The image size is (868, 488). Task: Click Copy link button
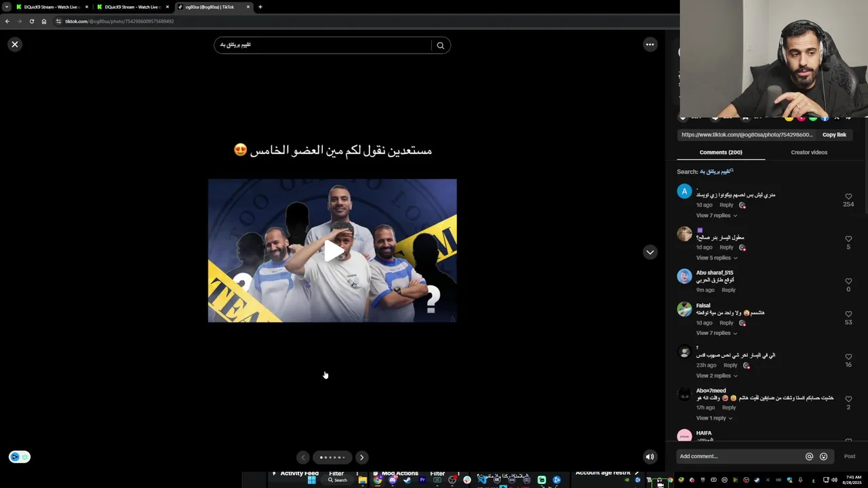coord(834,135)
